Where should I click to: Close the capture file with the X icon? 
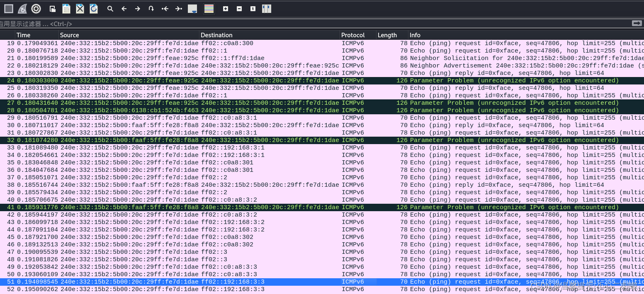pos(80,8)
